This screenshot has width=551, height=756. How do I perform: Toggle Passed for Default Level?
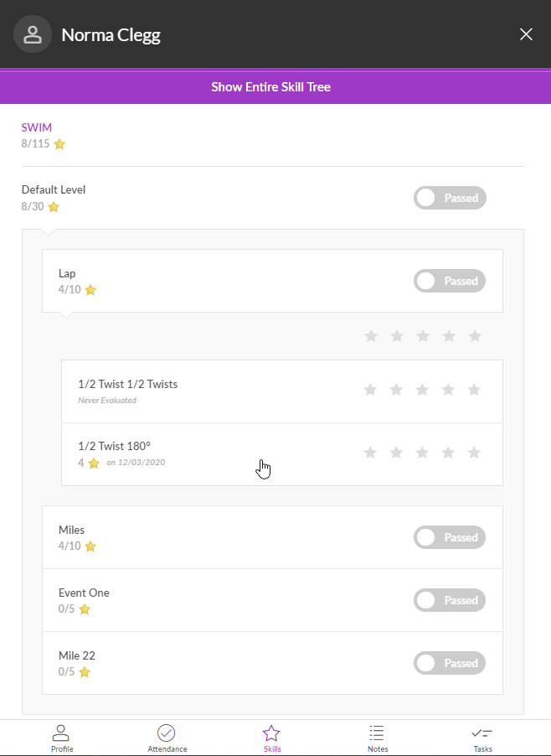(450, 198)
